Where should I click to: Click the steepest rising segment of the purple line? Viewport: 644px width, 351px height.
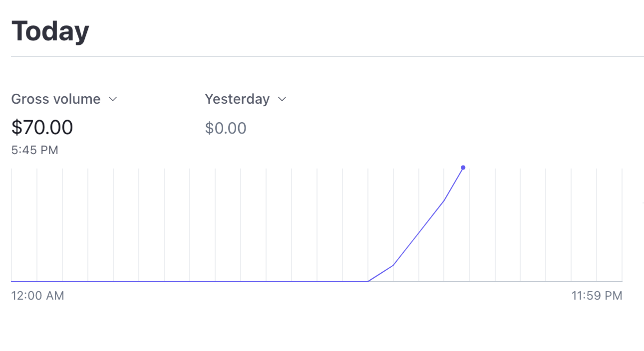(x=454, y=184)
